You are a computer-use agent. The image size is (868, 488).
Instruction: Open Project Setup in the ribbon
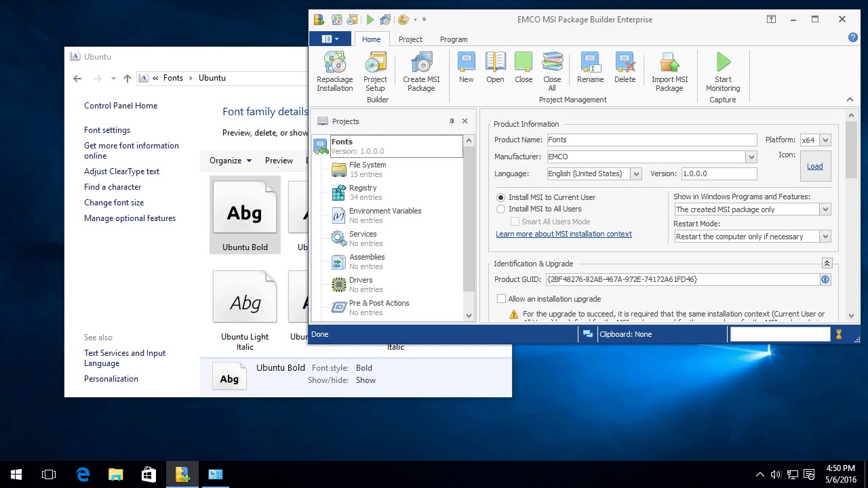pos(375,73)
